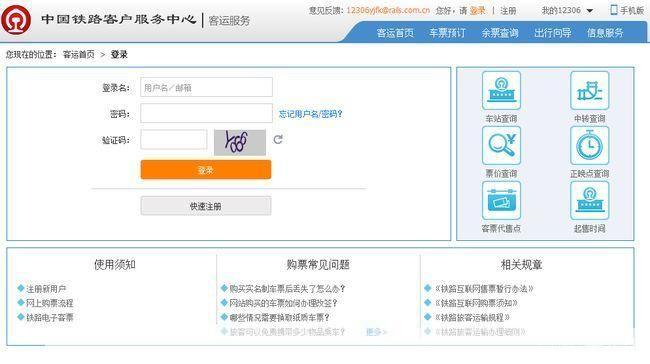Focus the 密码 password input field
This screenshot has height=364, width=650.
[206, 113]
